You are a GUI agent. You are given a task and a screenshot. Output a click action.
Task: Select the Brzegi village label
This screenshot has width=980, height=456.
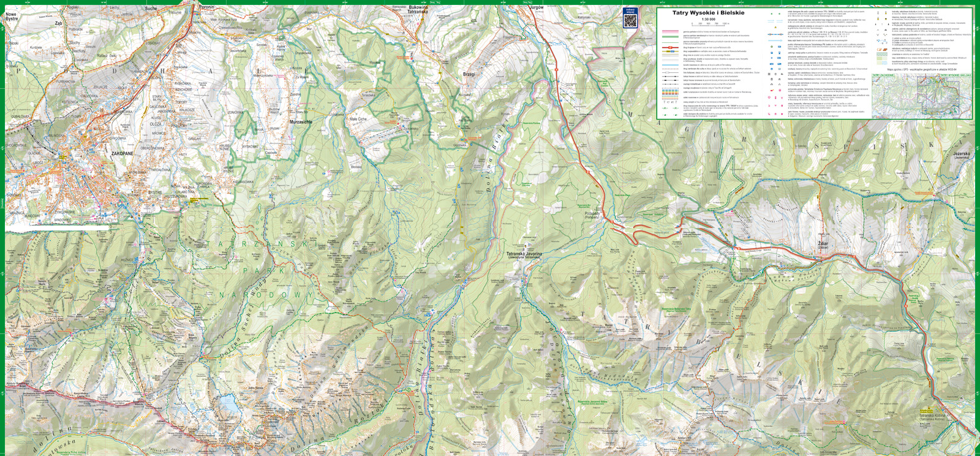coord(469,74)
